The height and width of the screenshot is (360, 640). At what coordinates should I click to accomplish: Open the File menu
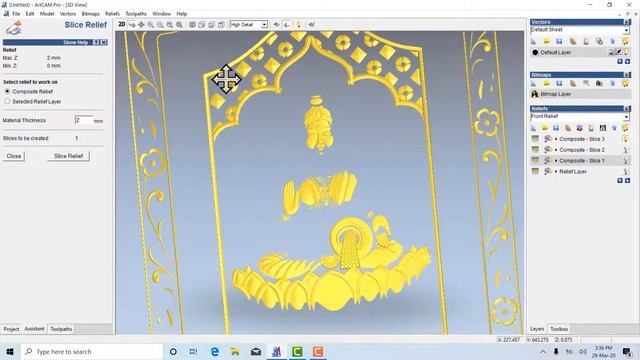coord(16,13)
